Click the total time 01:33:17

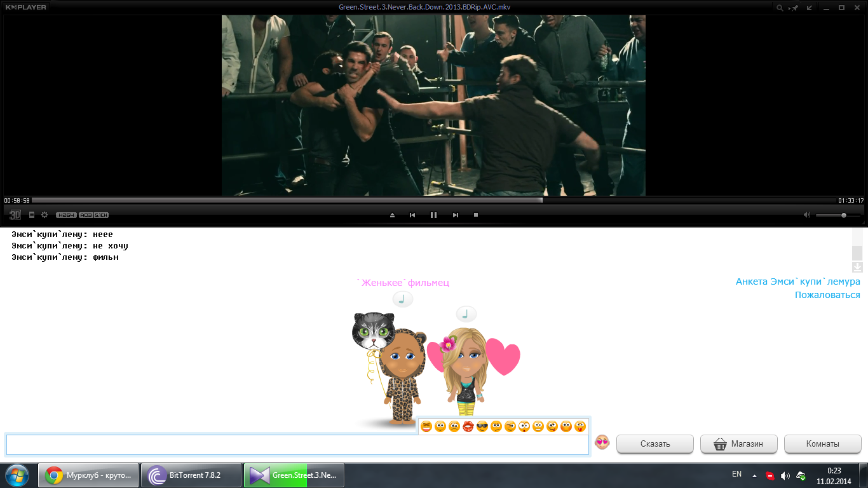click(x=851, y=200)
